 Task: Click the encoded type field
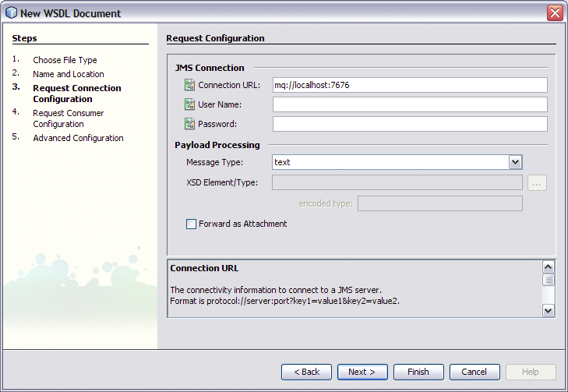440,203
